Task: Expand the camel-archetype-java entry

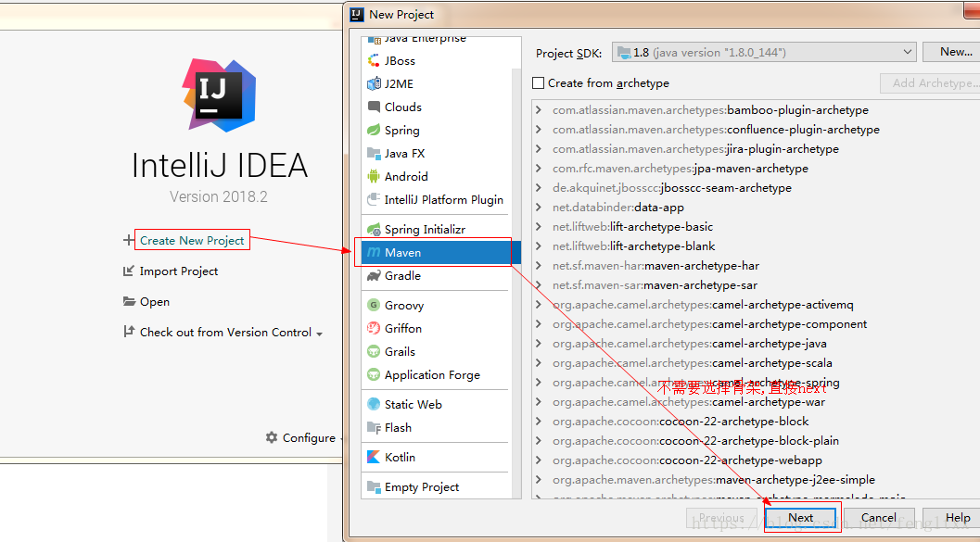Action: [539, 344]
